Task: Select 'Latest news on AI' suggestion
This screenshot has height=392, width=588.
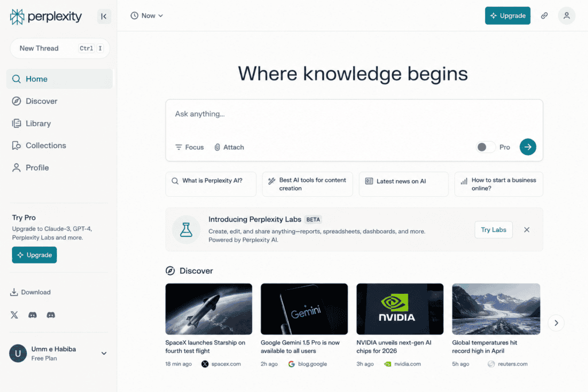Action: pos(404,184)
